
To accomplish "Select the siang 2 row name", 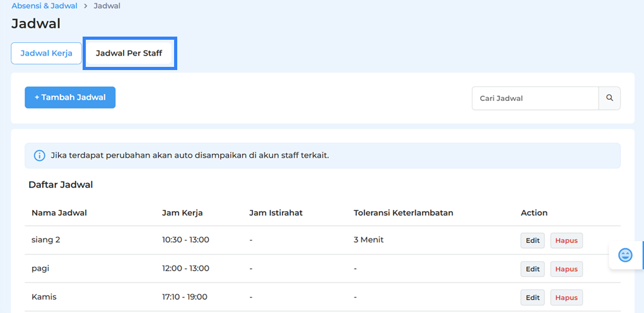I will (46, 240).
